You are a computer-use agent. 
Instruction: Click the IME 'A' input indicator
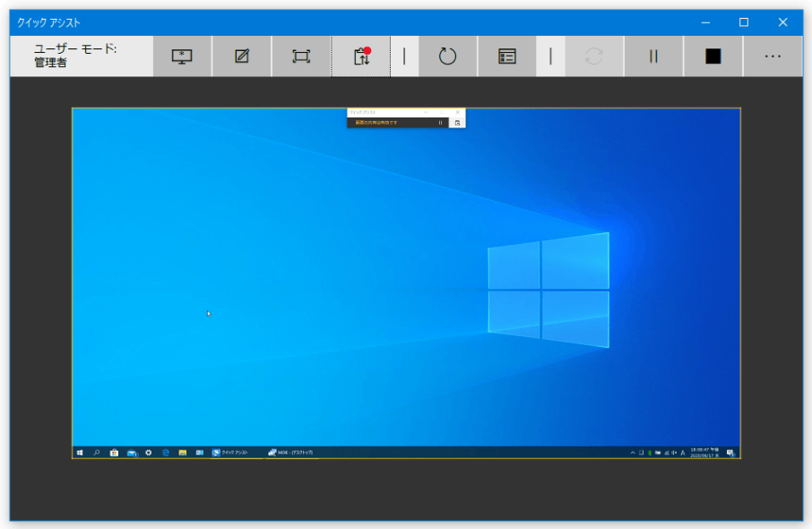tap(683, 453)
